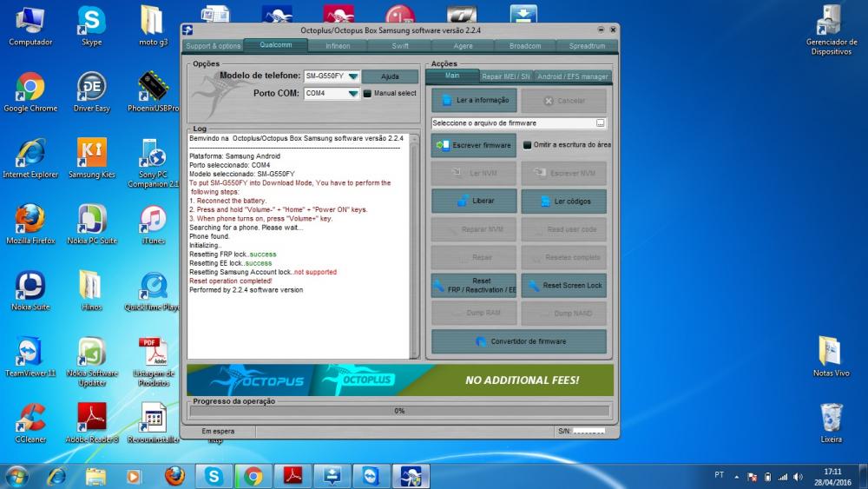Viewport: 868px width, 489px height.
Task: Open Repair IMEI / SN tab
Action: click(505, 76)
